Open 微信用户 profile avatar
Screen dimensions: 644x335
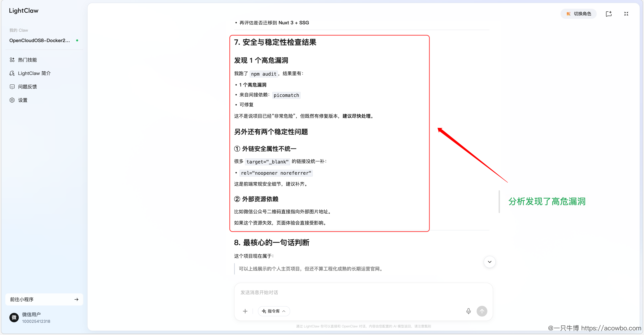point(14,318)
